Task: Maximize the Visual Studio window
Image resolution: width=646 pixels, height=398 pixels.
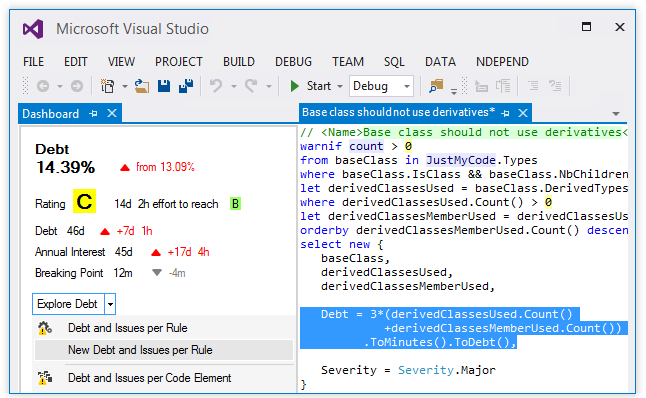Action: pyautogui.click(x=586, y=27)
